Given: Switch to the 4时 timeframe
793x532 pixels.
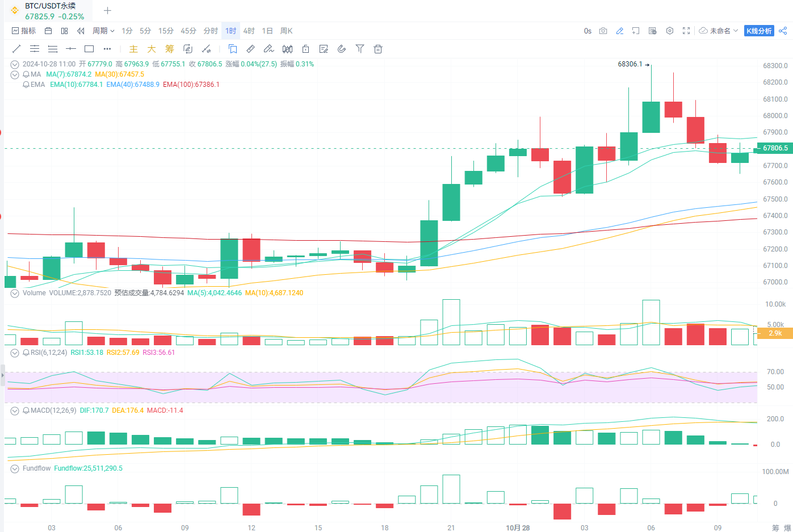Looking at the screenshot, I should (249, 31).
